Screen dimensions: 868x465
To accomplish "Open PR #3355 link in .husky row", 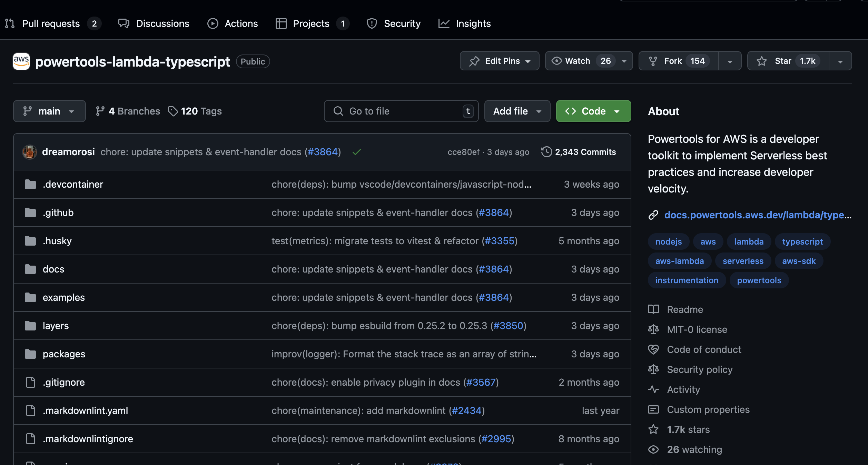I will pyautogui.click(x=500, y=241).
